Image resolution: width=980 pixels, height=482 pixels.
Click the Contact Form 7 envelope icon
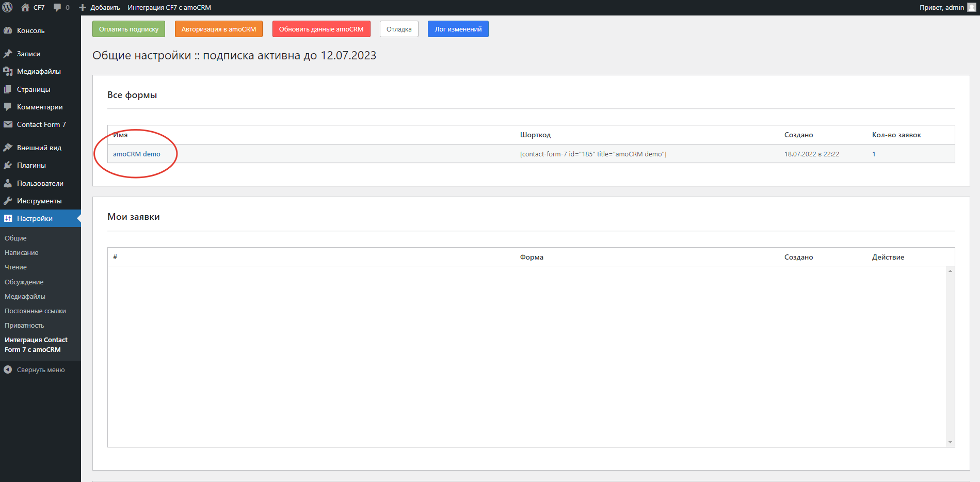[7, 124]
